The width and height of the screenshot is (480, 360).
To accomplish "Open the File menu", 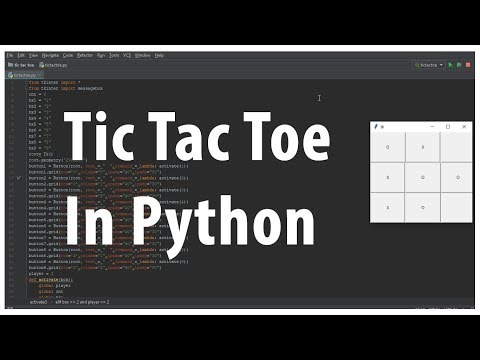I will (10, 55).
